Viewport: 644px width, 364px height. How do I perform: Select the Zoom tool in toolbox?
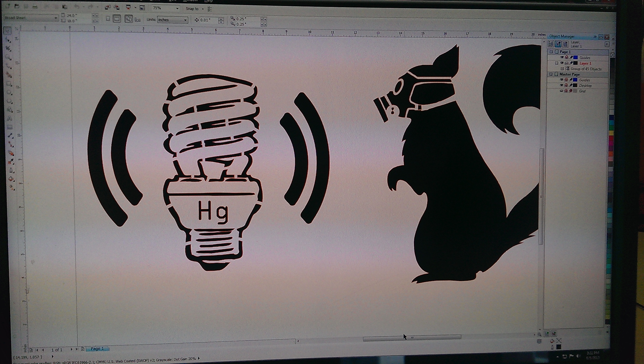[9, 57]
